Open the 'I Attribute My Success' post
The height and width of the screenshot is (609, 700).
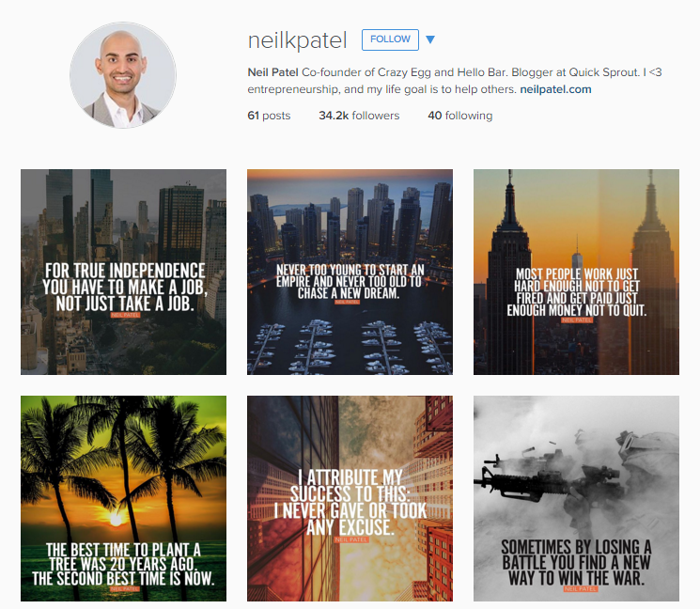point(350,498)
